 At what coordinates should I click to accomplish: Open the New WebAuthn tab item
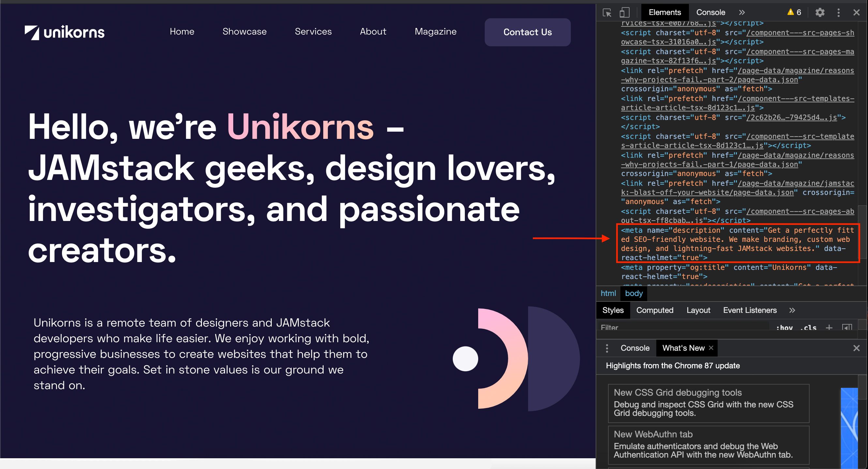click(x=708, y=445)
